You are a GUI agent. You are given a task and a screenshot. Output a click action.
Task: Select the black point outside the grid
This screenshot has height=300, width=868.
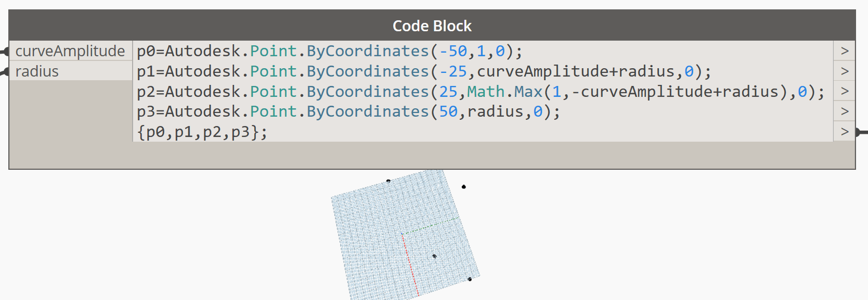[x=464, y=186]
